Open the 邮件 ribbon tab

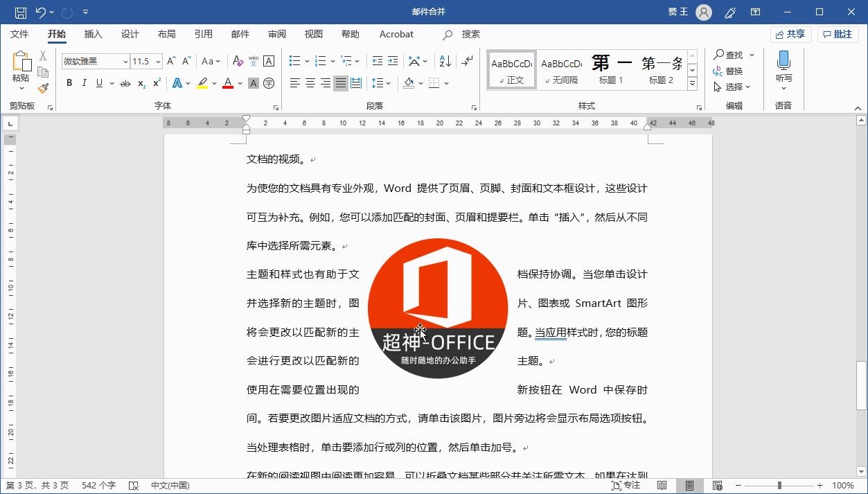(x=240, y=34)
